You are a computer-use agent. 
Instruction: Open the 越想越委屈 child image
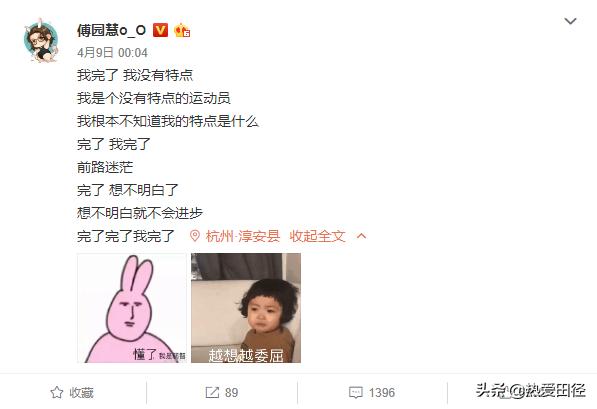246,308
